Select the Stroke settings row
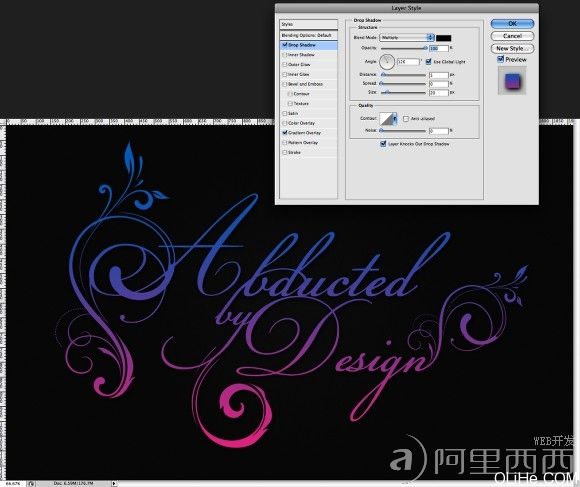Screen dimensions: 580x487 pyautogui.click(x=309, y=152)
